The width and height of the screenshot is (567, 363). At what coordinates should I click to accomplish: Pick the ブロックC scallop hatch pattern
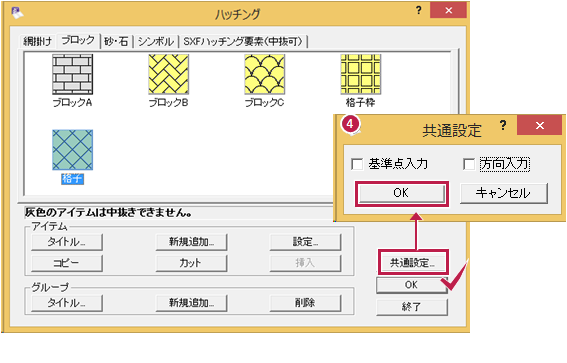[265, 74]
